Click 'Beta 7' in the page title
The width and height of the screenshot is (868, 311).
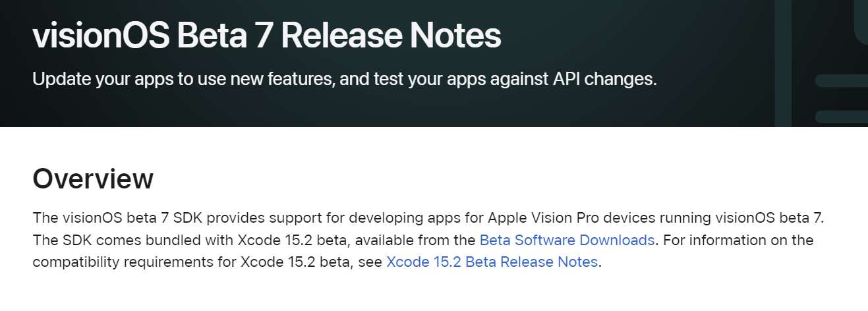(225, 37)
